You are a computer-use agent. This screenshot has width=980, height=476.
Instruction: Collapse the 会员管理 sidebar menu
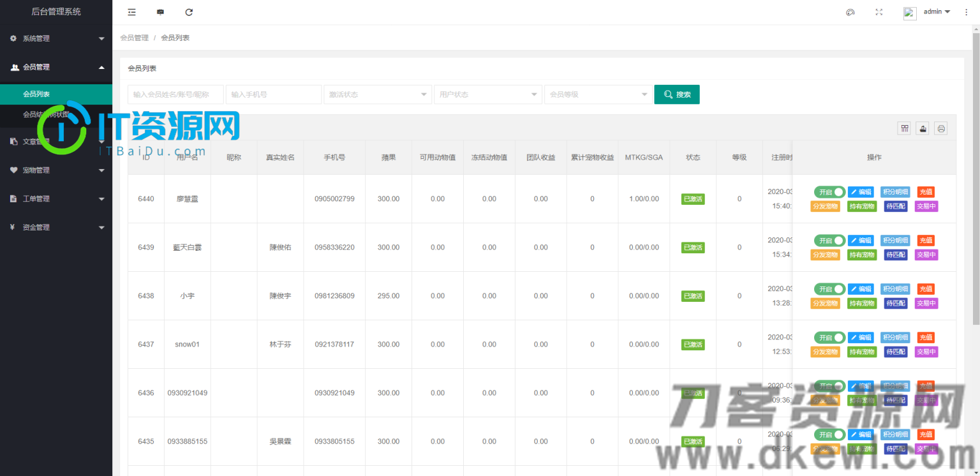point(56,67)
